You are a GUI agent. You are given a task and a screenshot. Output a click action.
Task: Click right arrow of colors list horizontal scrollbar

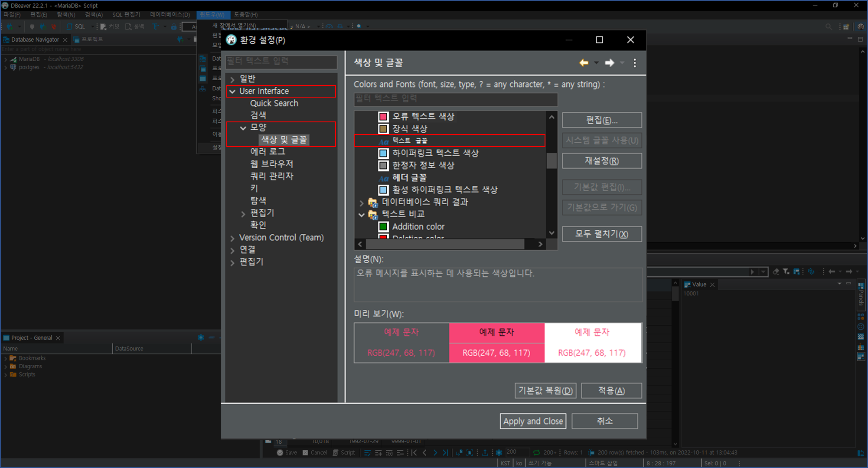tap(540, 244)
